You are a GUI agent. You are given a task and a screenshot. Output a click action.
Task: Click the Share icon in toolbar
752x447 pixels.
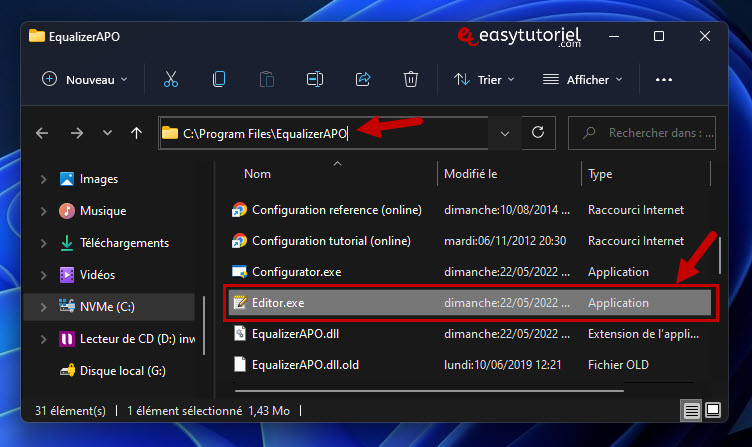click(363, 79)
